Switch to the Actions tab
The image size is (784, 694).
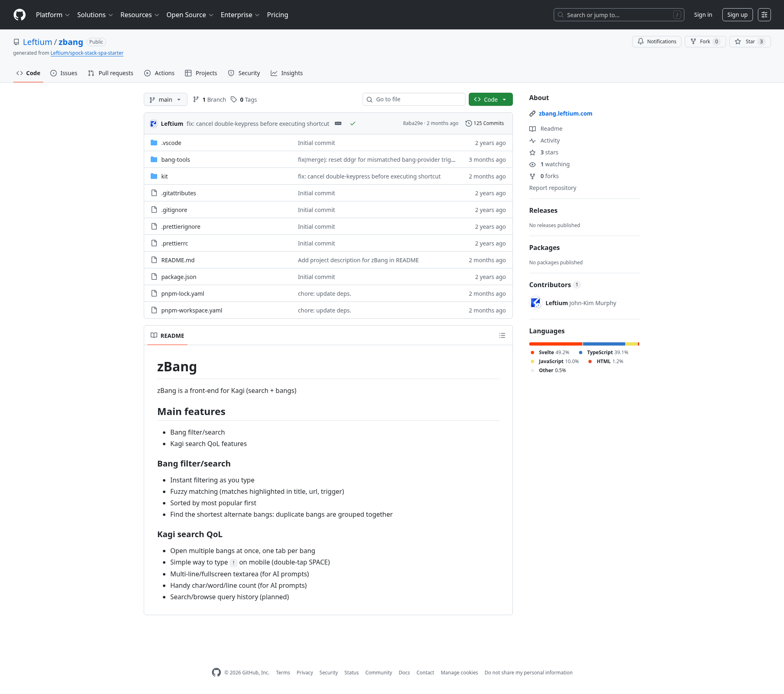[159, 73]
